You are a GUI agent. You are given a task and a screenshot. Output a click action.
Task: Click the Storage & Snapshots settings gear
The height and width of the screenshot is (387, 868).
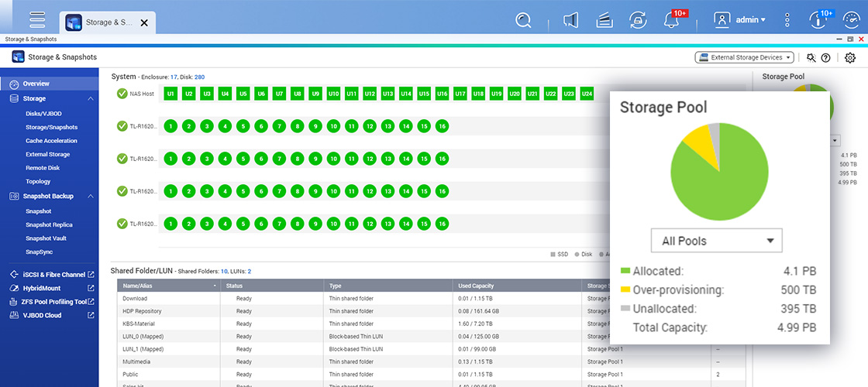(x=850, y=57)
